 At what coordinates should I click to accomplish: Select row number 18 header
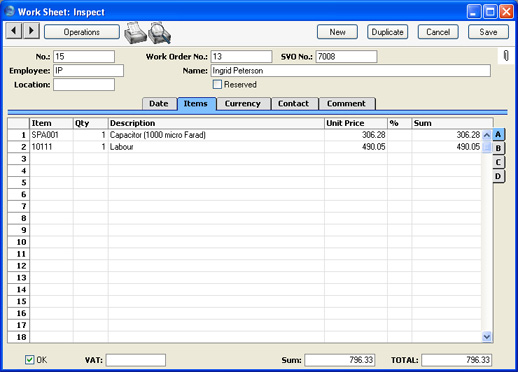click(19, 337)
